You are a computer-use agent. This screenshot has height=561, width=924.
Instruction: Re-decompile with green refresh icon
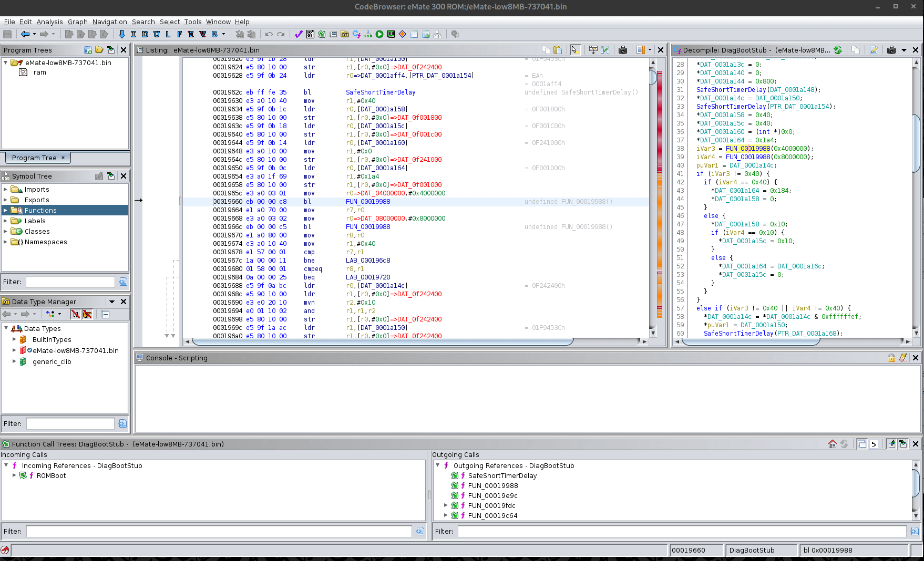click(838, 50)
